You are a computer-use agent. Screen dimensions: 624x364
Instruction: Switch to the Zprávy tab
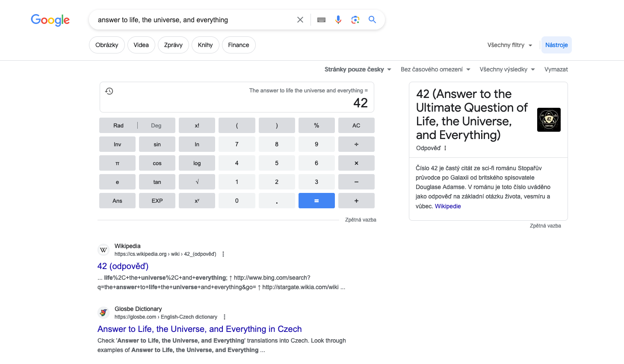tap(173, 45)
